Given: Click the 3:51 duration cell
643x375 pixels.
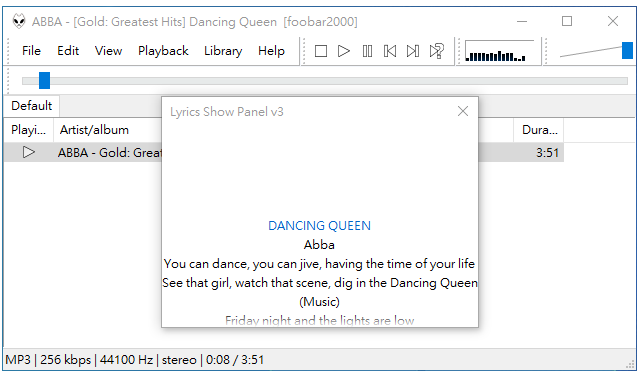Looking at the screenshot, I should point(547,153).
